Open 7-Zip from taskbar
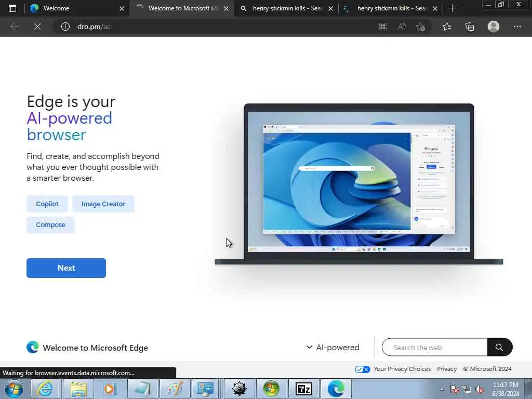Screen dimensions: 532x399 pyautogui.click(x=303, y=389)
